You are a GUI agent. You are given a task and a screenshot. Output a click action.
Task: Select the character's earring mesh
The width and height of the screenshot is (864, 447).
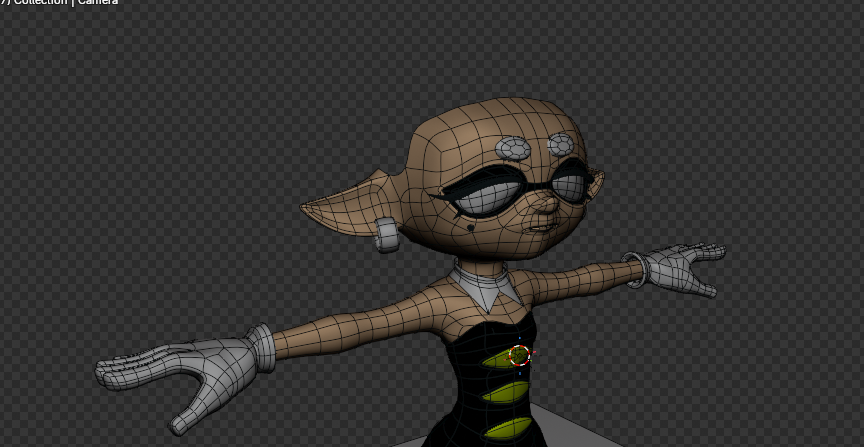(x=386, y=235)
